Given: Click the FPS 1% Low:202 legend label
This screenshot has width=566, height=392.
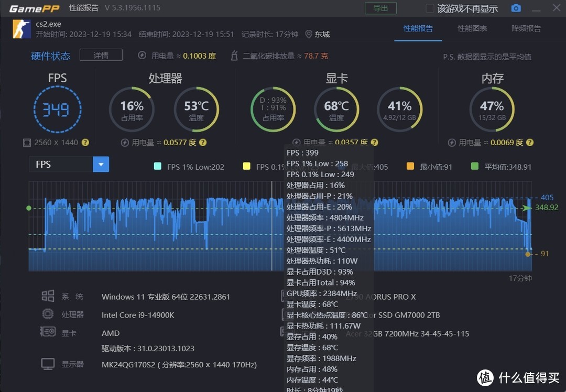Looking at the screenshot, I should pos(195,167).
